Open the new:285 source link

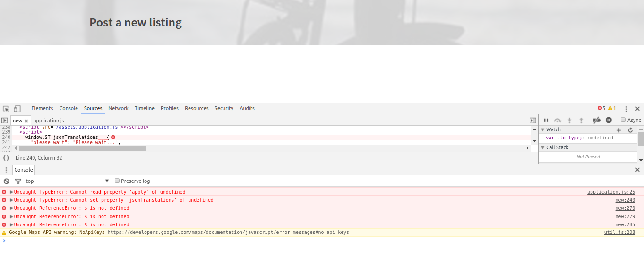coord(625,225)
